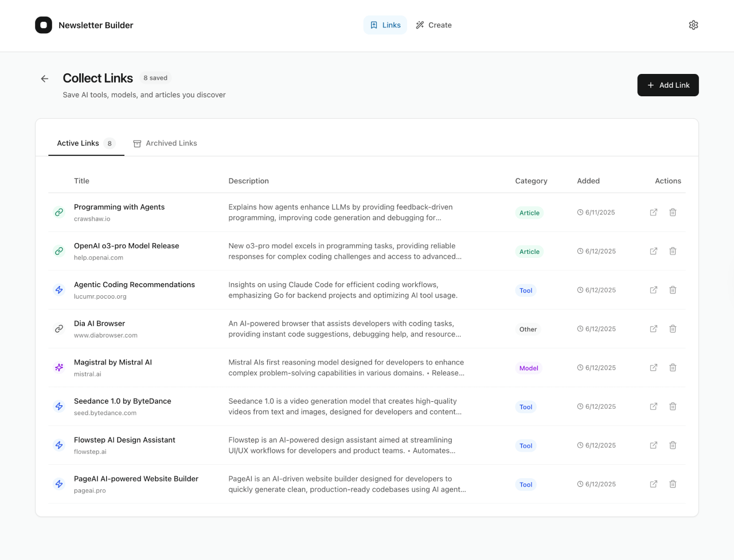This screenshot has width=734, height=560.
Task: Click the Actions column header
Action: (668, 181)
